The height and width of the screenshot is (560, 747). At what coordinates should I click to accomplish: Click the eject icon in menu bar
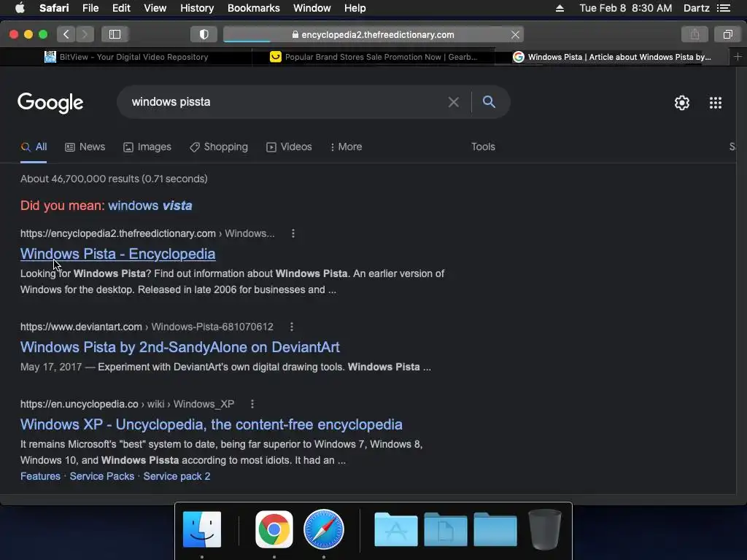click(560, 8)
